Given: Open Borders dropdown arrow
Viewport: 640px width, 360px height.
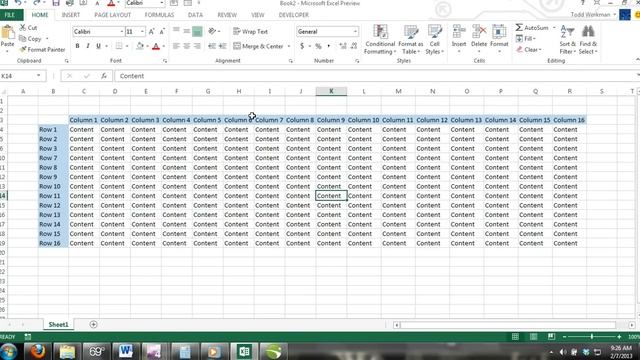Looking at the screenshot, I should point(127,47).
